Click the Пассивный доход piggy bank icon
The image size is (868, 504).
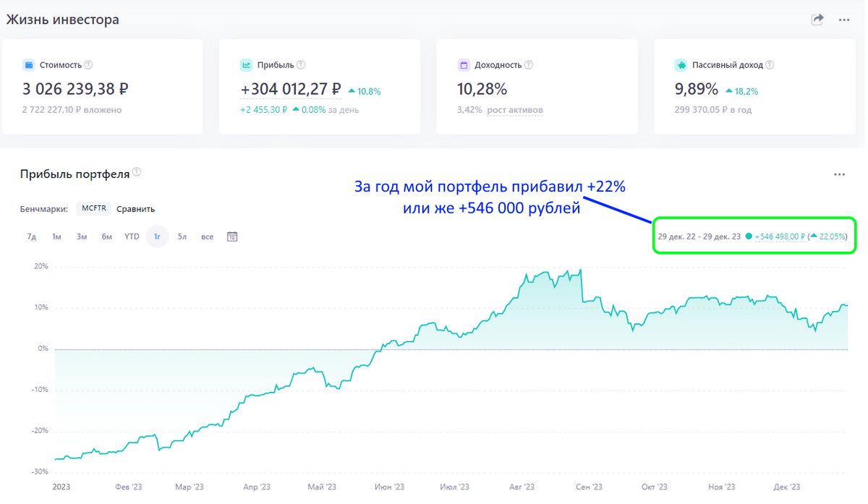pyautogui.click(x=681, y=65)
